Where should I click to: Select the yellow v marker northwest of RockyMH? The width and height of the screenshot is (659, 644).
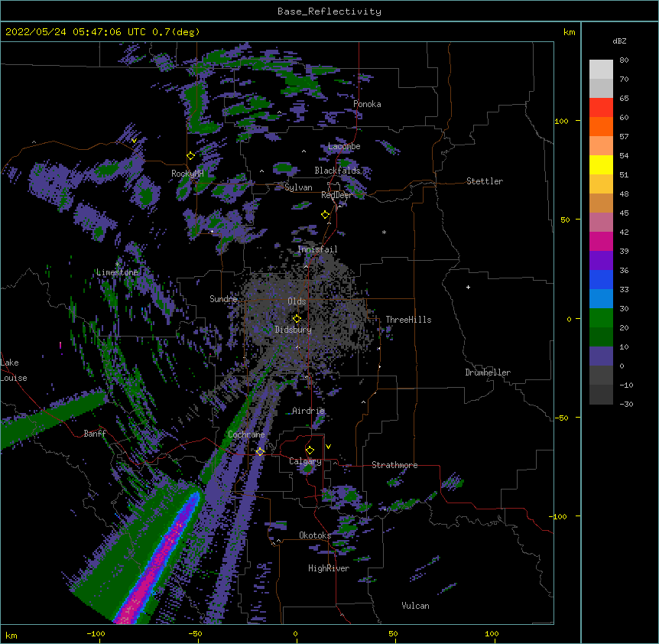click(134, 141)
